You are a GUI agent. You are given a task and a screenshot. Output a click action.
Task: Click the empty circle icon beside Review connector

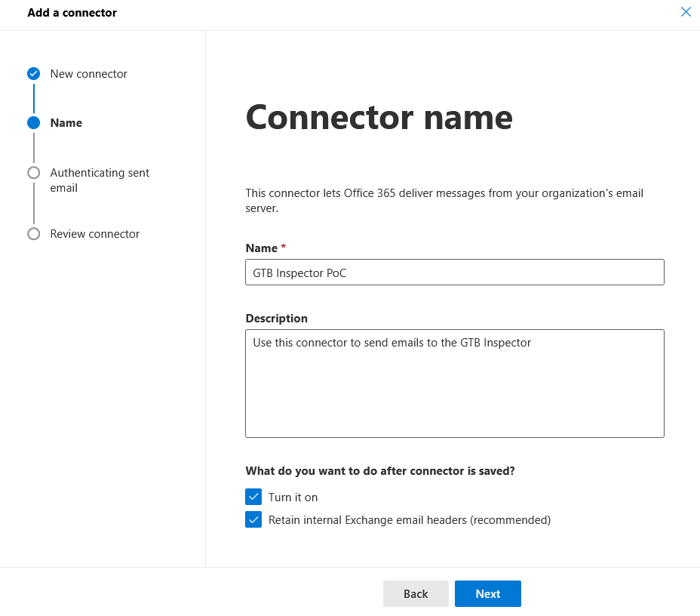(x=33, y=233)
